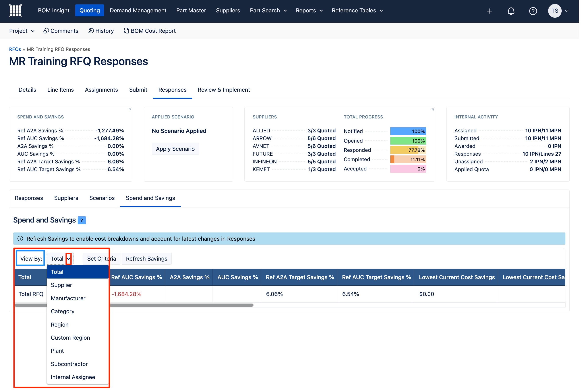Switch to Review & Implement tab

pyautogui.click(x=224, y=90)
